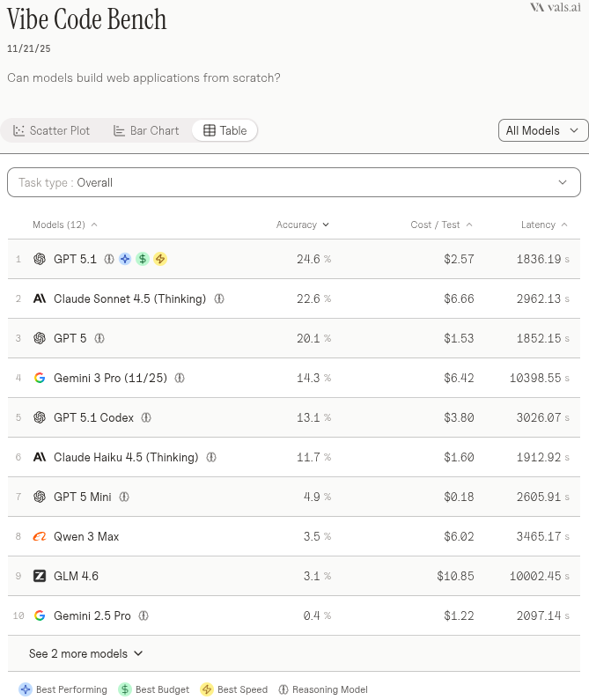This screenshot has width=589, height=700.
Task: Click reasoning icon next to GPT 5 Mini
Action: pos(124,497)
